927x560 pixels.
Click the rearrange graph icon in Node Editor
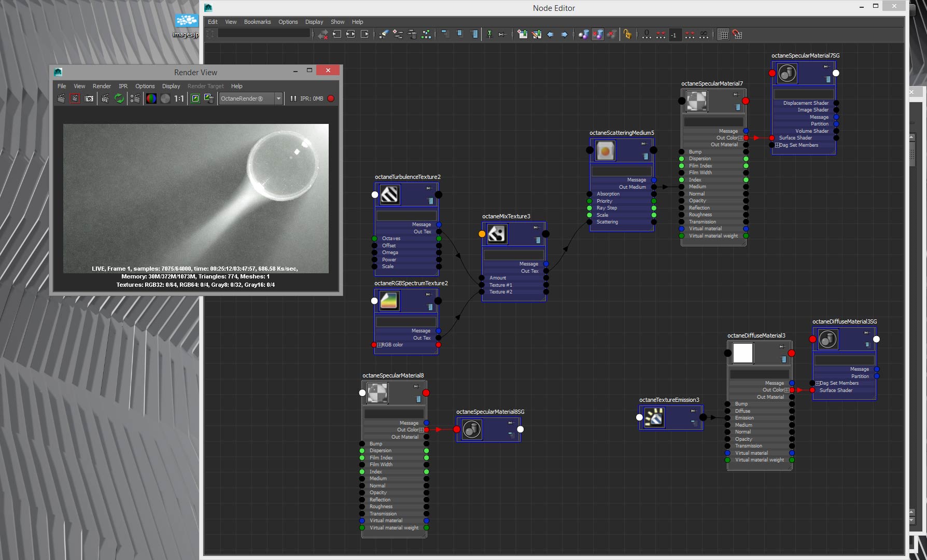427,35
